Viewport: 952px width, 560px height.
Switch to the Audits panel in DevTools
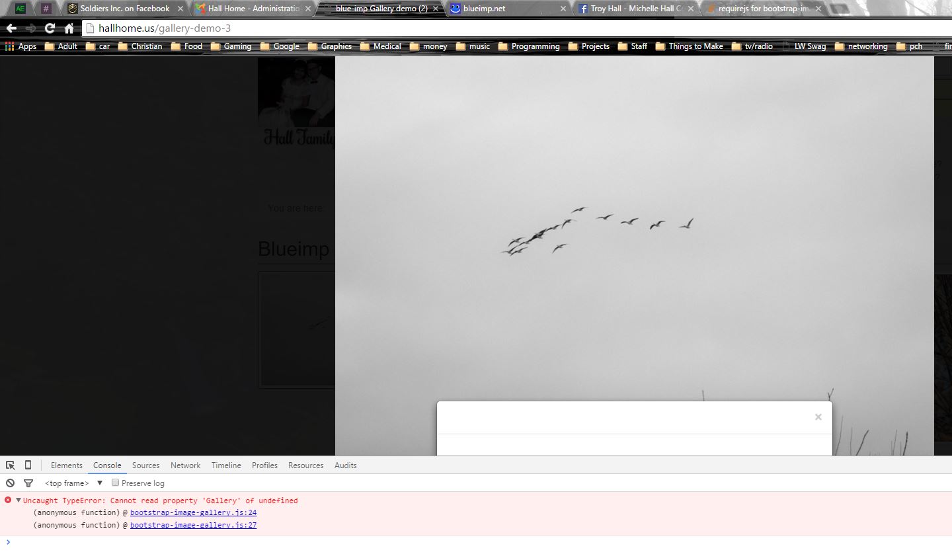[x=345, y=465]
